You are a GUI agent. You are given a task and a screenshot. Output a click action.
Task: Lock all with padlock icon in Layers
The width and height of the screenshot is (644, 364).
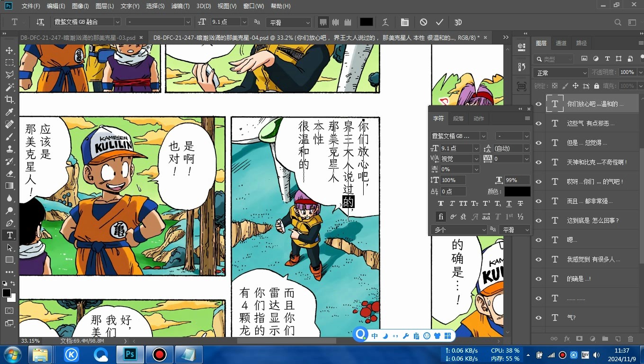[x=597, y=86]
